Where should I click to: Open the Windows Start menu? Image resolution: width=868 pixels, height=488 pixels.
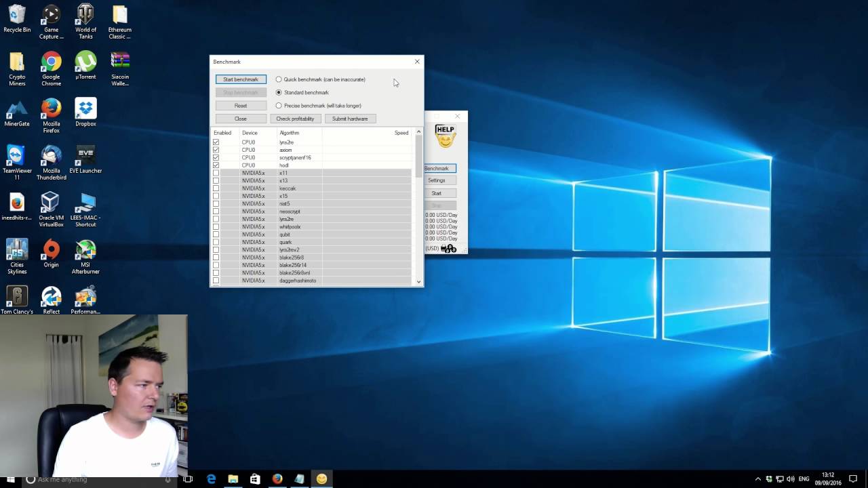(x=11, y=479)
